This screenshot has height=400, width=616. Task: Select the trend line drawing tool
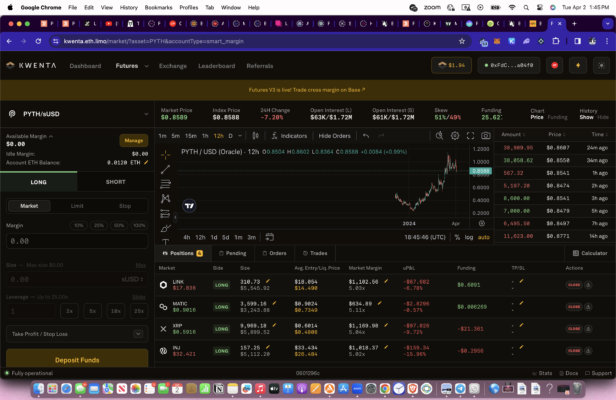pyautogui.click(x=165, y=170)
